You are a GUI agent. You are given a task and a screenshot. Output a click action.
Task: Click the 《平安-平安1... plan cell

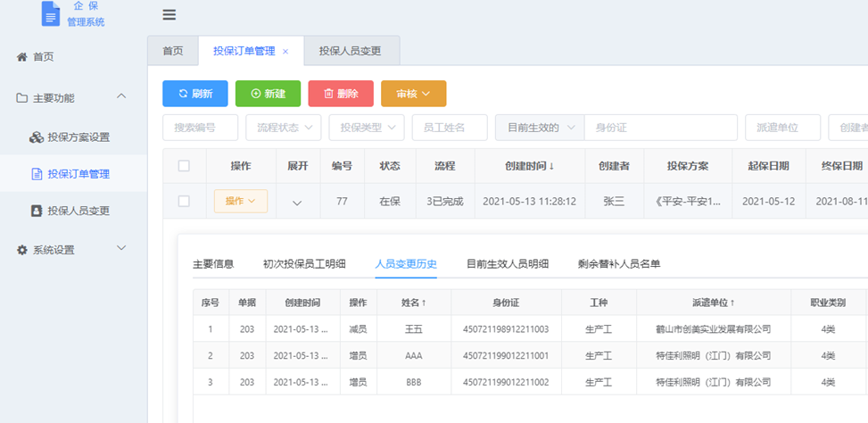(688, 202)
